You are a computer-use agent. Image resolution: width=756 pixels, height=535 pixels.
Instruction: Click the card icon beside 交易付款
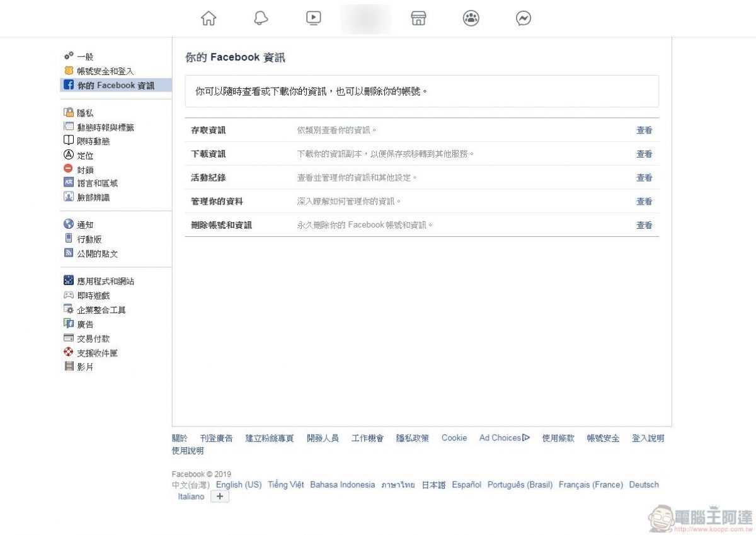tap(69, 338)
